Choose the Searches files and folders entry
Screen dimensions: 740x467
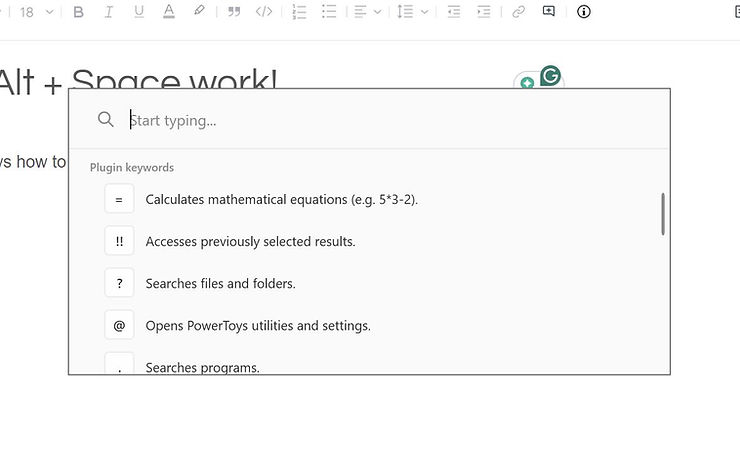[220, 283]
